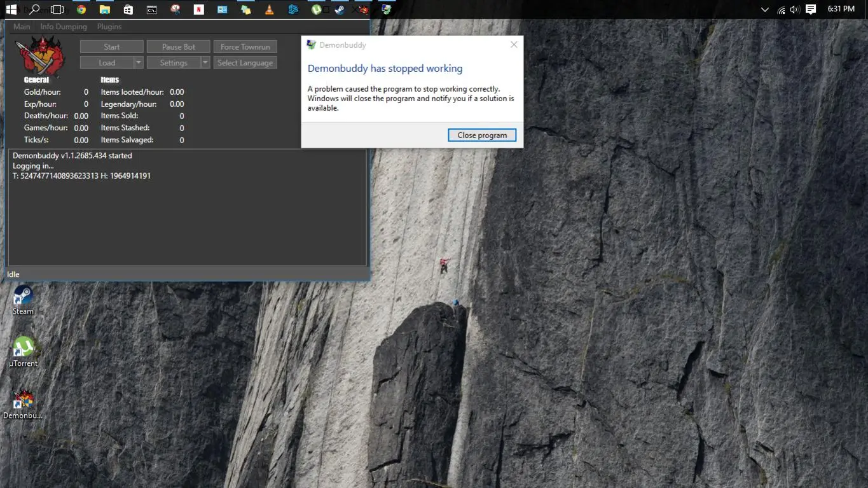Click the 6:31 PM taskbar clock

841,10
